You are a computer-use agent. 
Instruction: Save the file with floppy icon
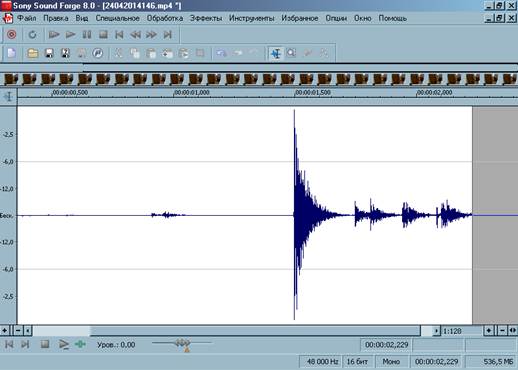49,53
